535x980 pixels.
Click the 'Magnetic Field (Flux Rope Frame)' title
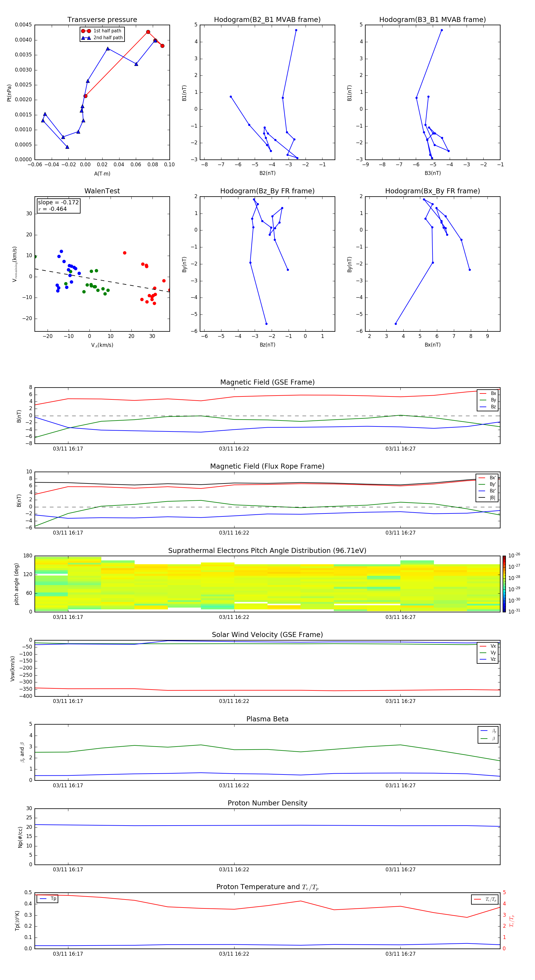coord(267,467)
